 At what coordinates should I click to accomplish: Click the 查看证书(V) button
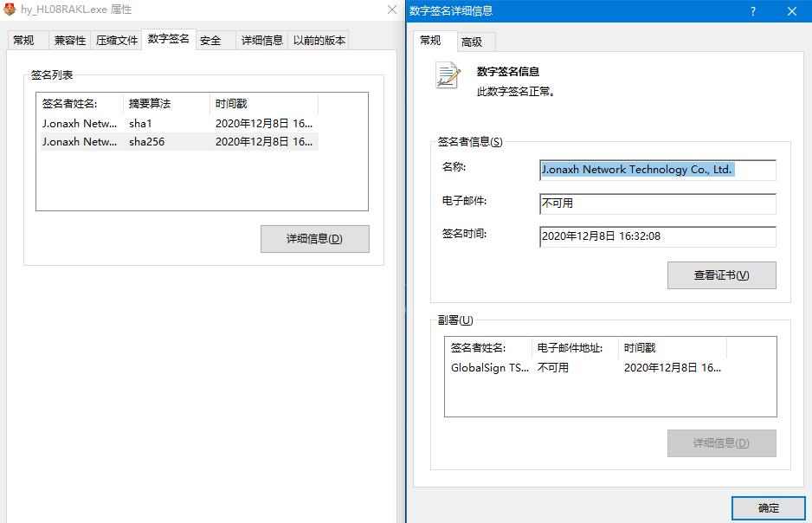click(721, 274)
